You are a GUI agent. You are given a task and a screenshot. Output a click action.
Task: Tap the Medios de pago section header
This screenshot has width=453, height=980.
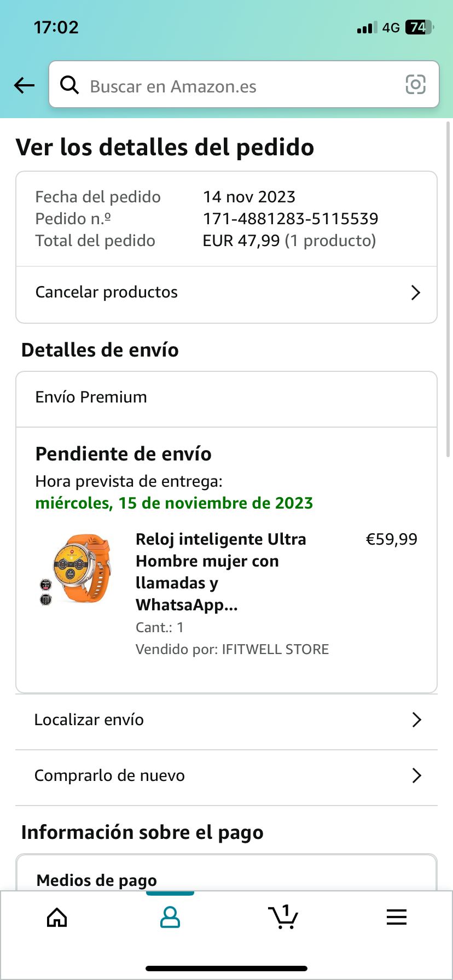pos(97,880)
